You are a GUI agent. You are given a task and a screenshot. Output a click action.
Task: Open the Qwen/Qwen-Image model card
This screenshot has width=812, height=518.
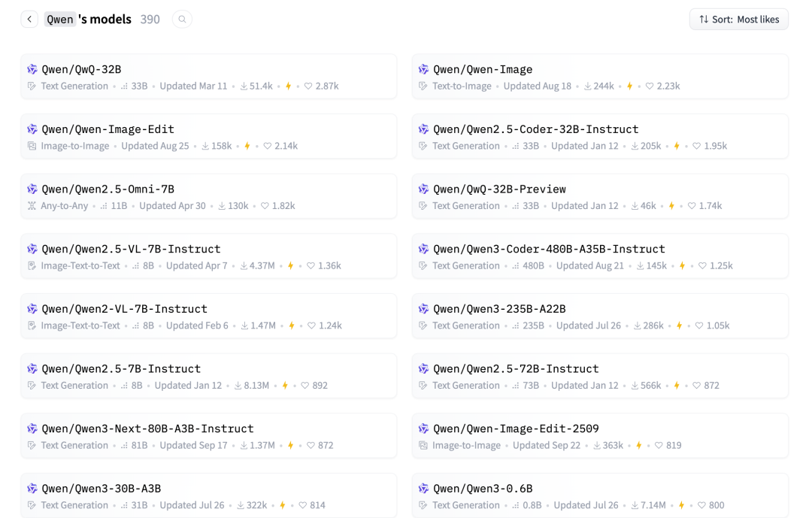(600, 77)
